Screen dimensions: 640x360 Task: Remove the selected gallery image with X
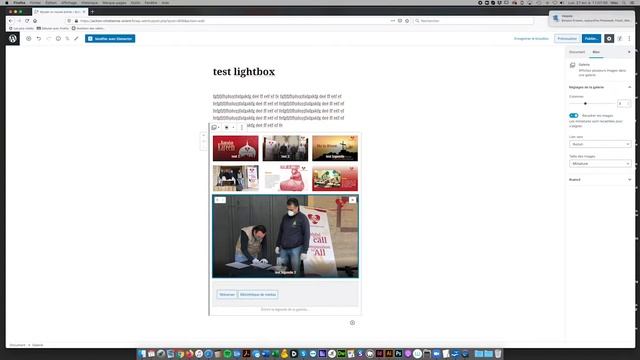pyautogui.click(x=352, y=200)
